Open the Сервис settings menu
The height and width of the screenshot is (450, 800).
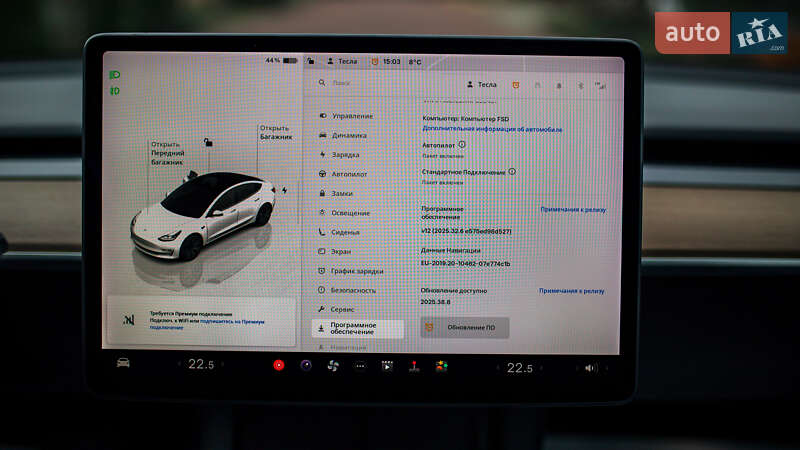point(336,309)
